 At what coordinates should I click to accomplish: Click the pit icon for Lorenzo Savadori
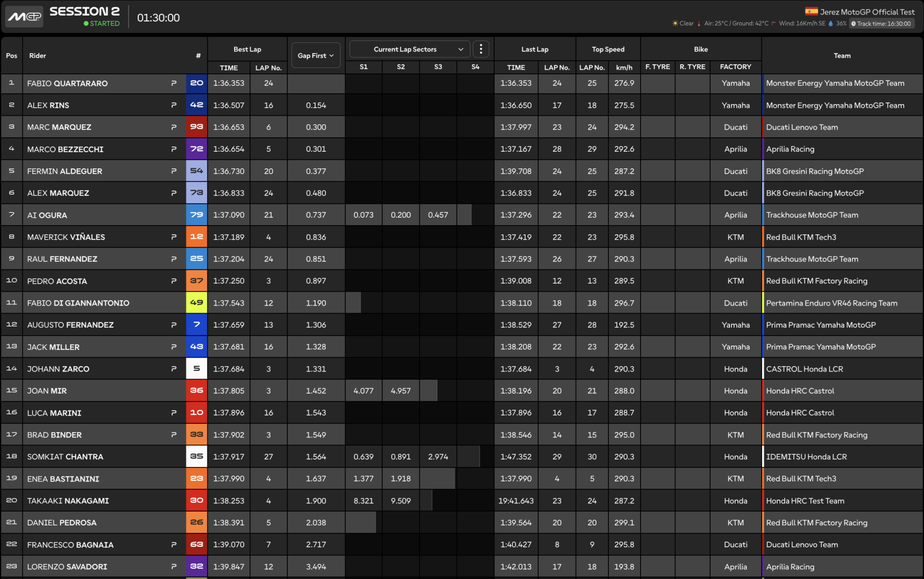[x=174, y=567]
